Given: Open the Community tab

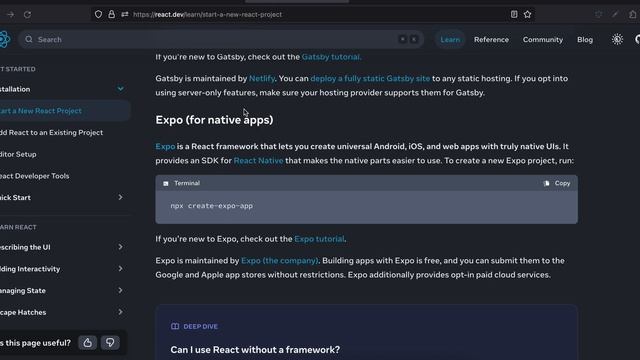Looking at the screenshot, I should (x=543, y=40).
